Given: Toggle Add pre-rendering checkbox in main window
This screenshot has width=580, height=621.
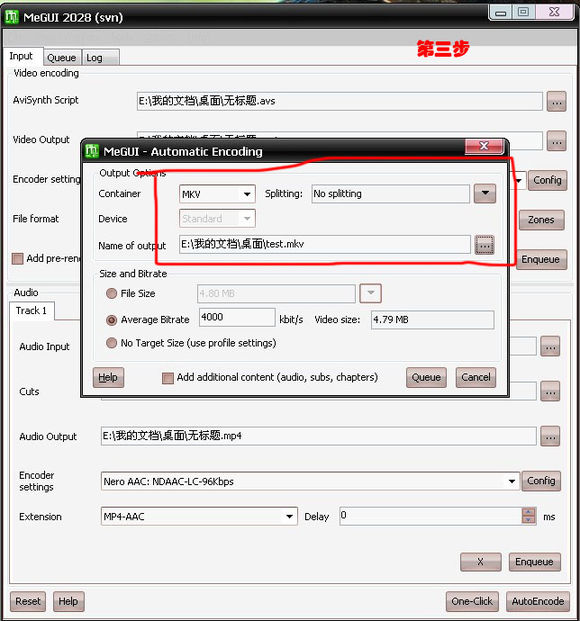Looking at the screenshot, I should pos(17,259).
